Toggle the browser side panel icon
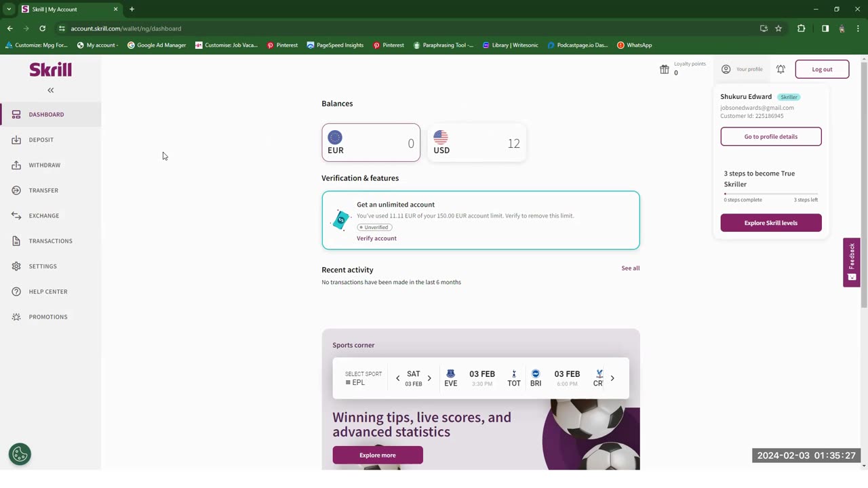Viewport: 868px width, 488px height. 825,28
